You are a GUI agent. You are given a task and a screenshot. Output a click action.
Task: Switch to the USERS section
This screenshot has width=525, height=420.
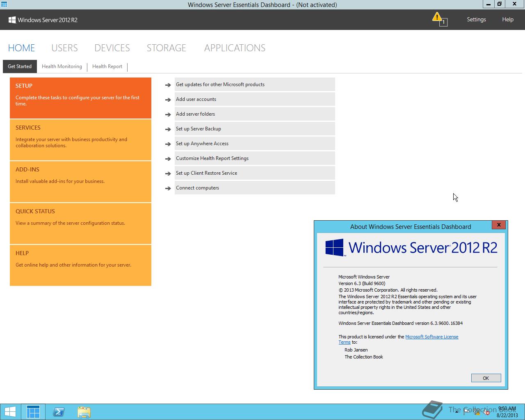64,48
